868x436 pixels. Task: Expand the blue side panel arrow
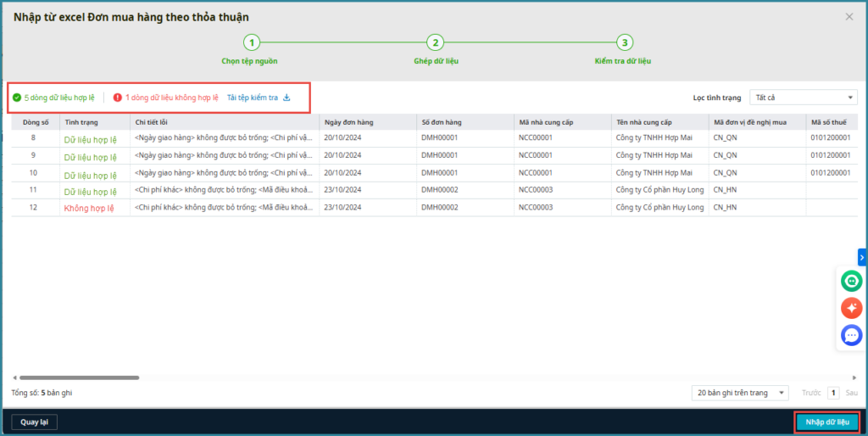pyautogui.click(x=862, y=257)
